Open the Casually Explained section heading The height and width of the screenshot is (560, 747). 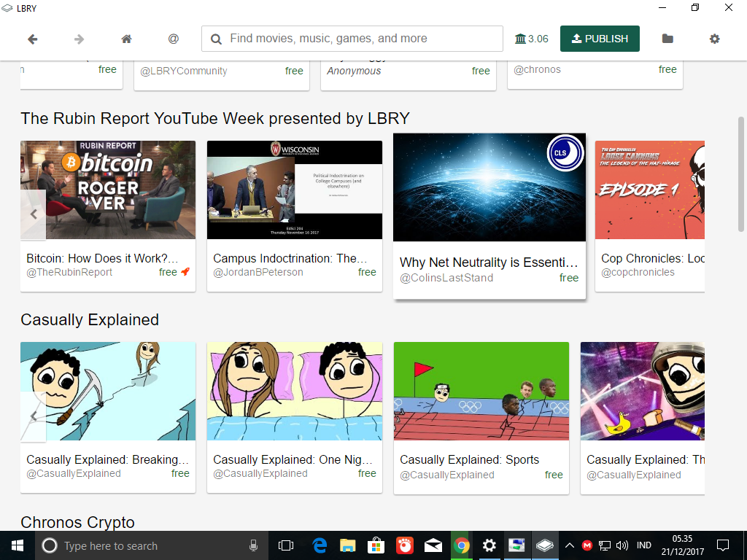(90, 319)
